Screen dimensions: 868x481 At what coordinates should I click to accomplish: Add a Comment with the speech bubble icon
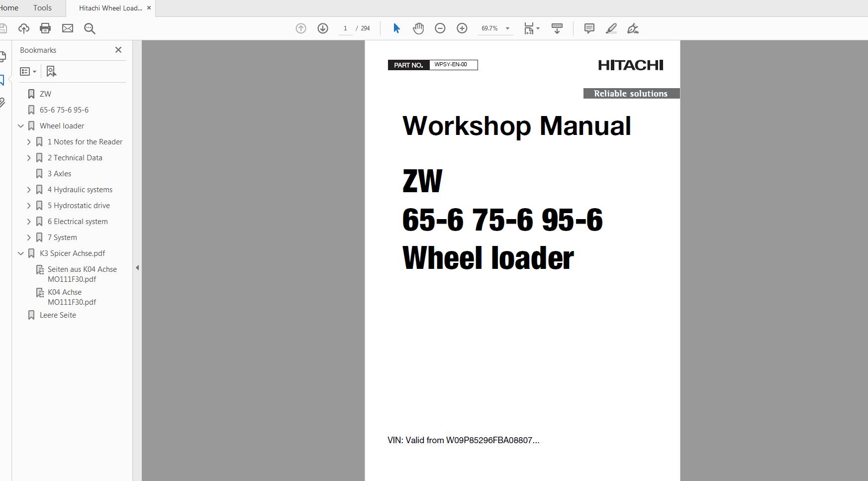point(589,28)
